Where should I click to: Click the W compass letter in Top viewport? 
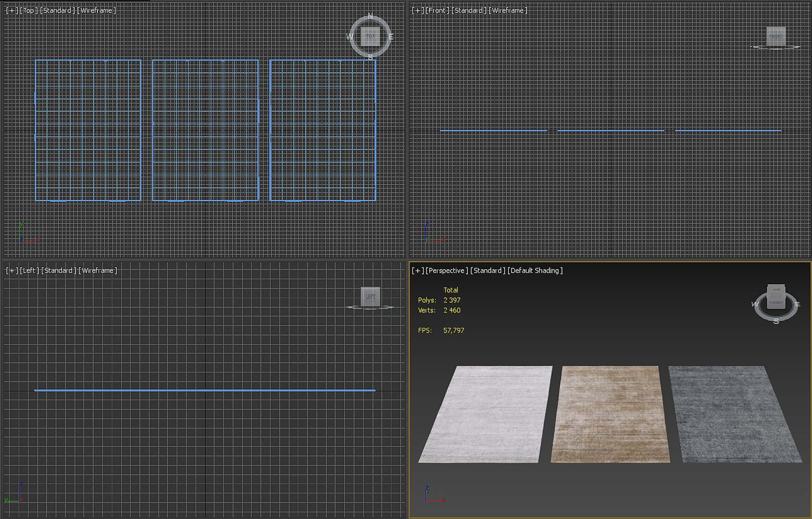click(350, 37)
